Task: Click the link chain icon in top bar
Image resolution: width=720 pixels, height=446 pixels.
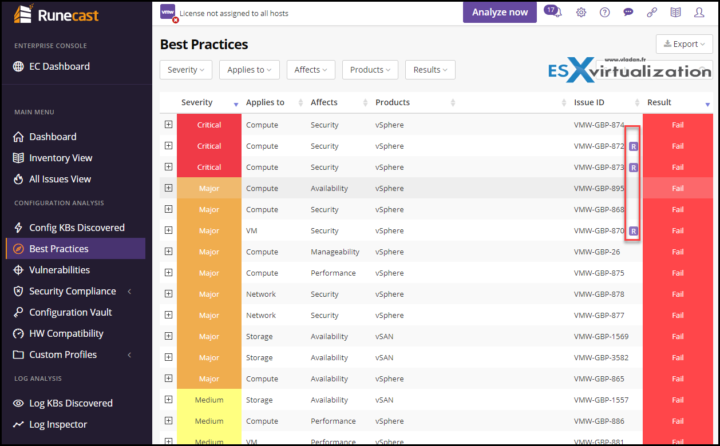Action: pos(652,12)
